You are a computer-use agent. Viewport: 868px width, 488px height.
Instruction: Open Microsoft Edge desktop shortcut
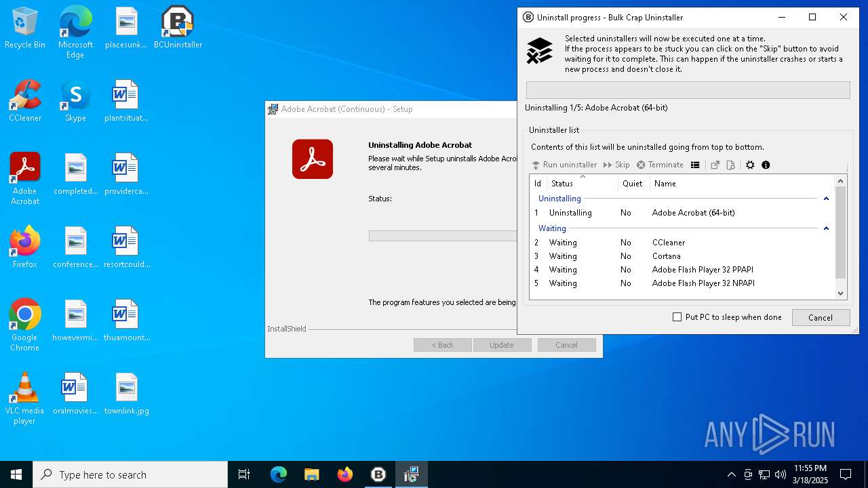(x=75, y=33)
